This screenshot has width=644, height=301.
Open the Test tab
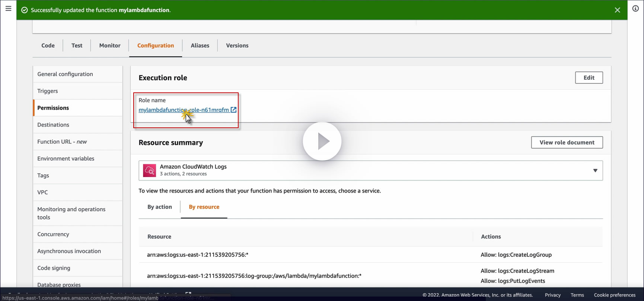pos(77,45)
